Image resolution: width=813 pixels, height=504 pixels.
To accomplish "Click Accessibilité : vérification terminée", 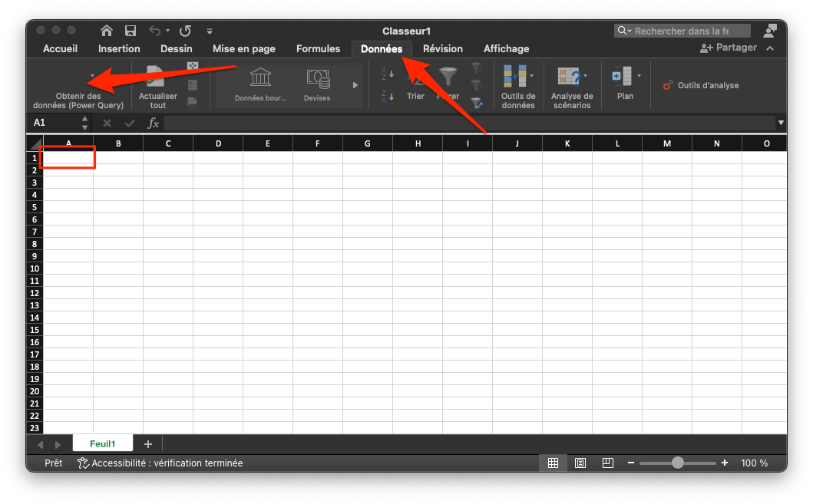I will point(167,463).
